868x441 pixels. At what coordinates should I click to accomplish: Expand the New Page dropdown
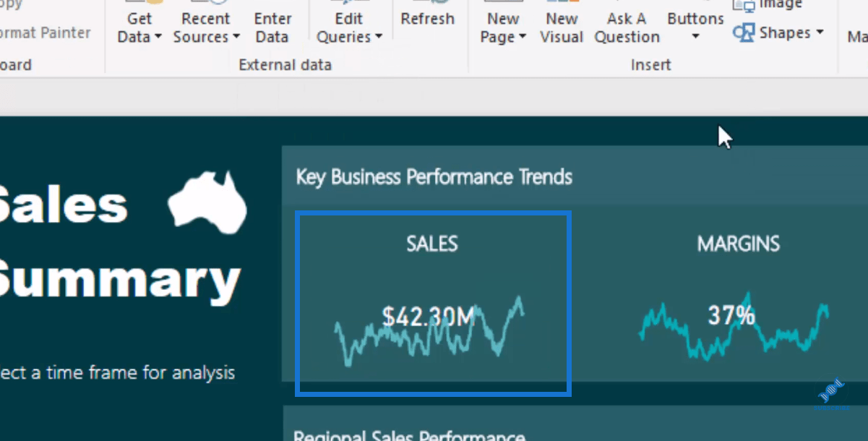tap(503, 22)
